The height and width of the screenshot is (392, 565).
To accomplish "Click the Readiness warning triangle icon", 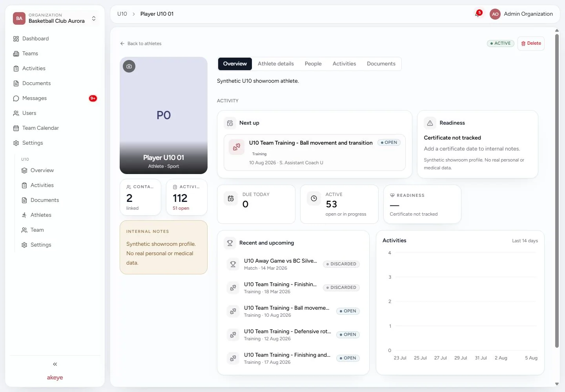I will [x=430, y=123].
